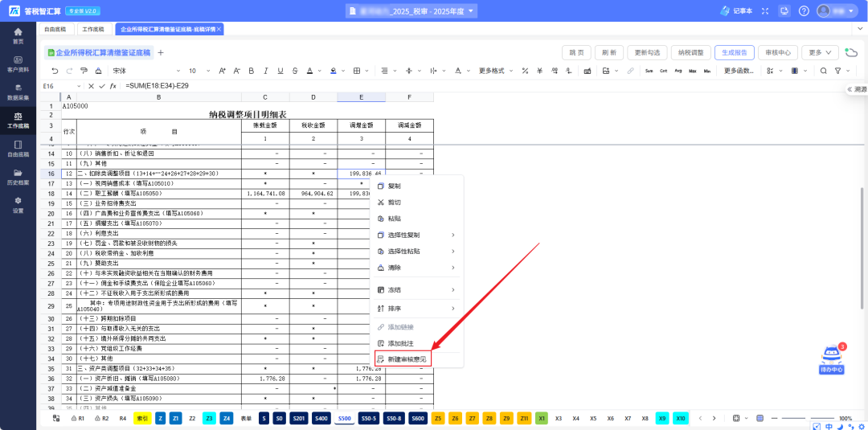Open 客户资料 in the left sidebar

18,63
